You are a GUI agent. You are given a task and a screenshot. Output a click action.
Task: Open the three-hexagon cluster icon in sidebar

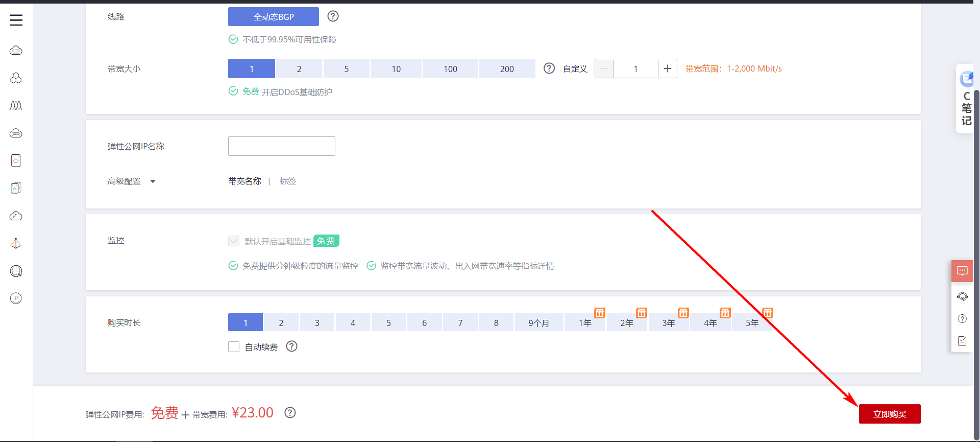point(16,78)
